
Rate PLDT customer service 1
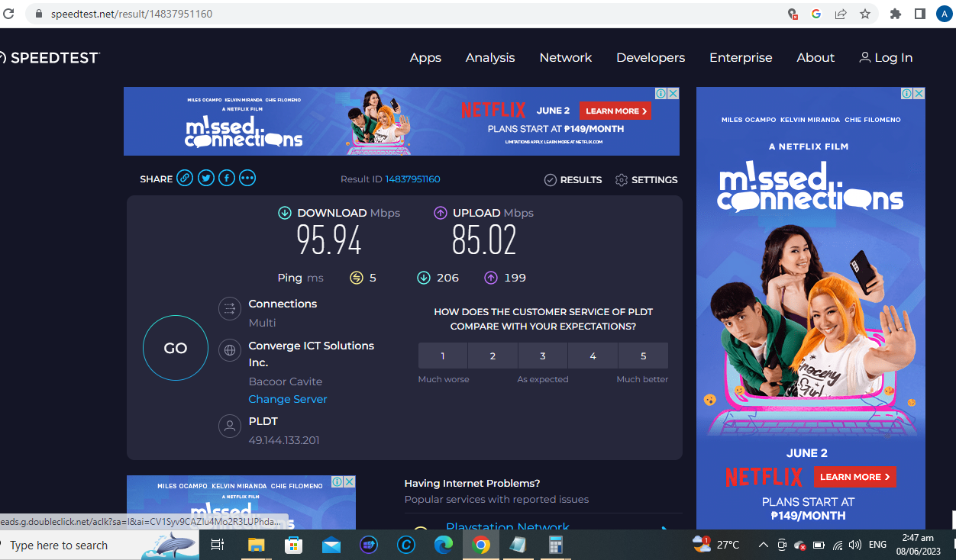coord(443,356)
